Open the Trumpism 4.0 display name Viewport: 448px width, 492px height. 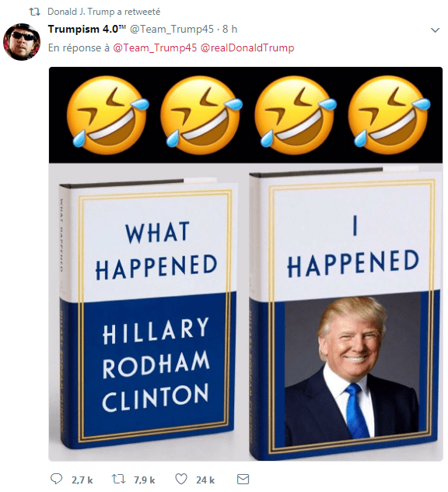[87, 29]
